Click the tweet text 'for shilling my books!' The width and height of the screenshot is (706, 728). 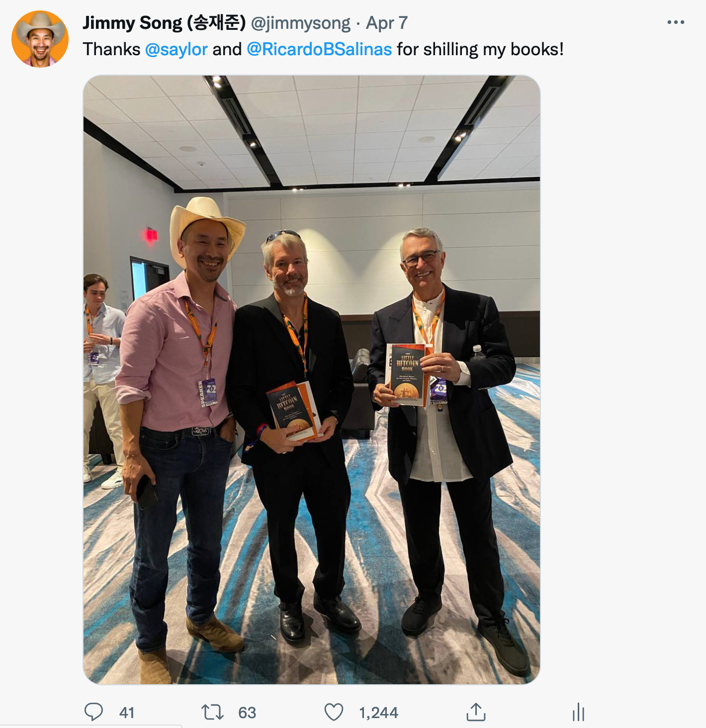(480, 49)
